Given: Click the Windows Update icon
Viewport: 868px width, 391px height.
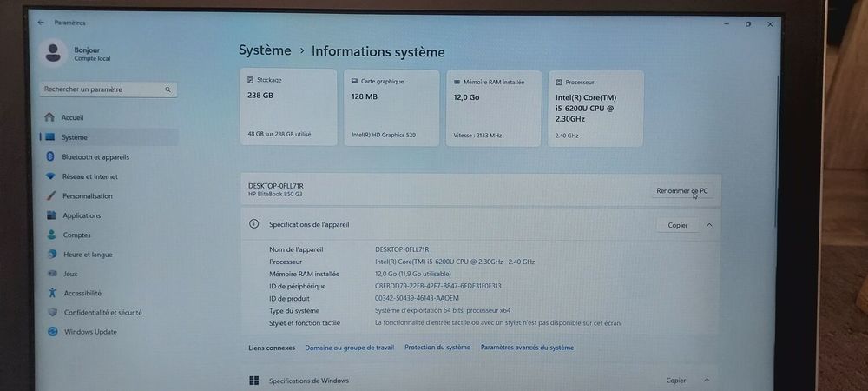Looking at the screenshot, I should (53, 332).
